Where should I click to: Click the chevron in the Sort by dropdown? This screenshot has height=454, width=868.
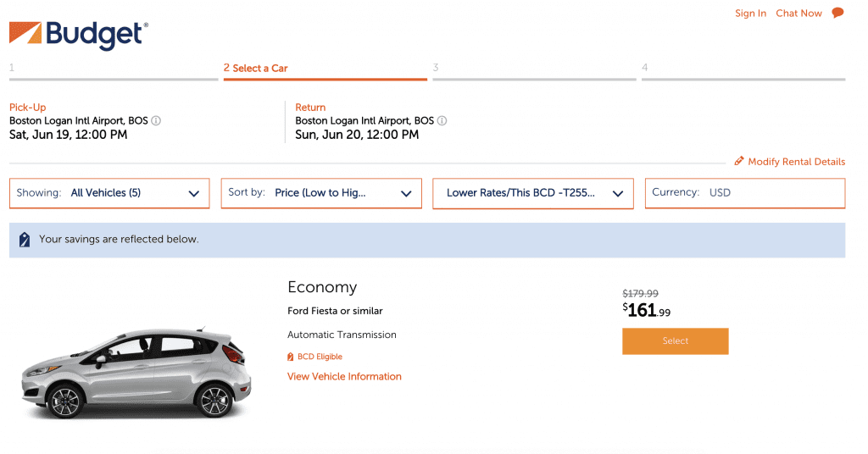(x=406, y=194)
